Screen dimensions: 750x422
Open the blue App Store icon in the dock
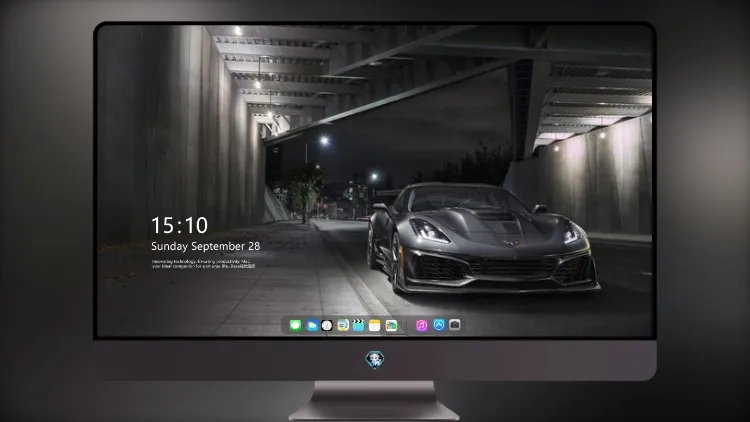pos(439,325)
